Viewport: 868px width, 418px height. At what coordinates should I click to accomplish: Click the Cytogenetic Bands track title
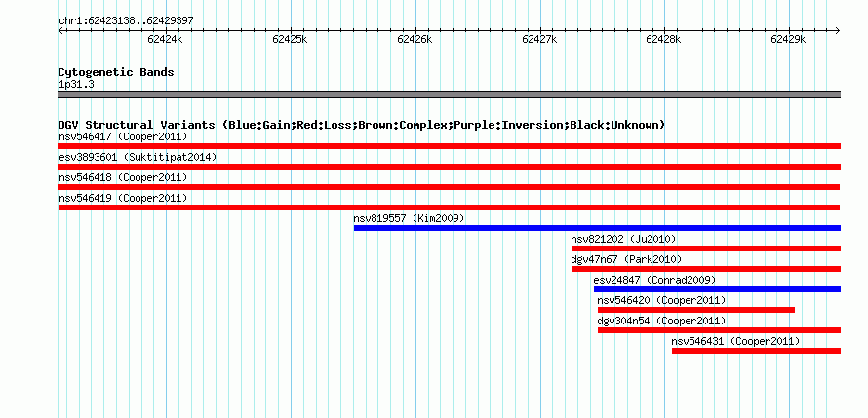116,72
